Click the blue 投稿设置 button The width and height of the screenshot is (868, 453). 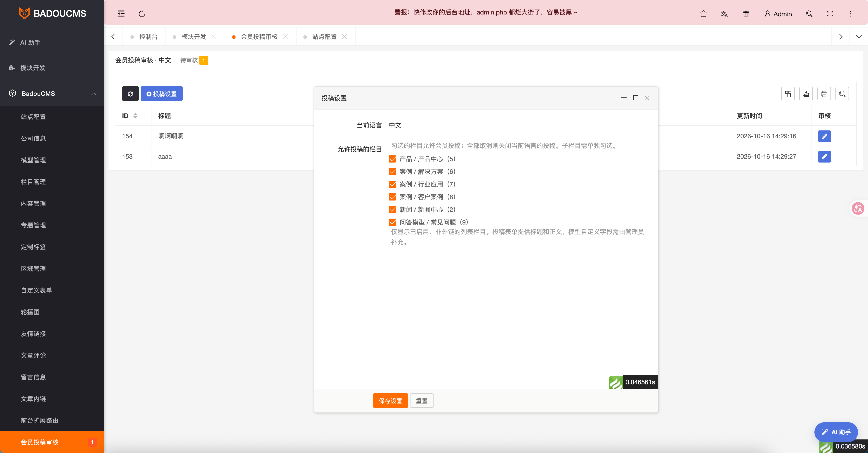click(x=161, y=94)
